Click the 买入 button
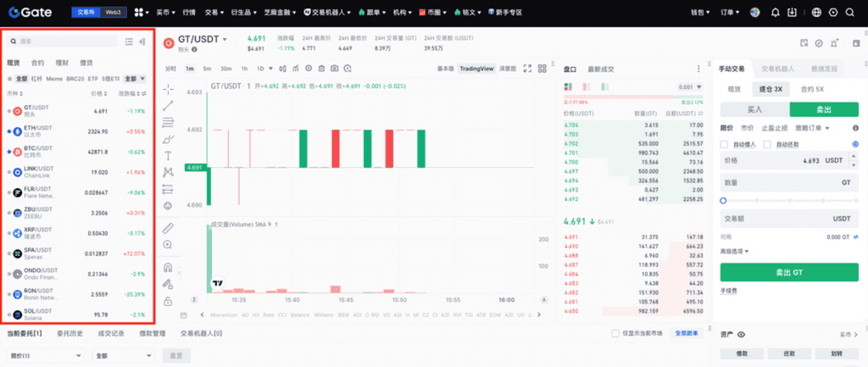 (754, 109)
